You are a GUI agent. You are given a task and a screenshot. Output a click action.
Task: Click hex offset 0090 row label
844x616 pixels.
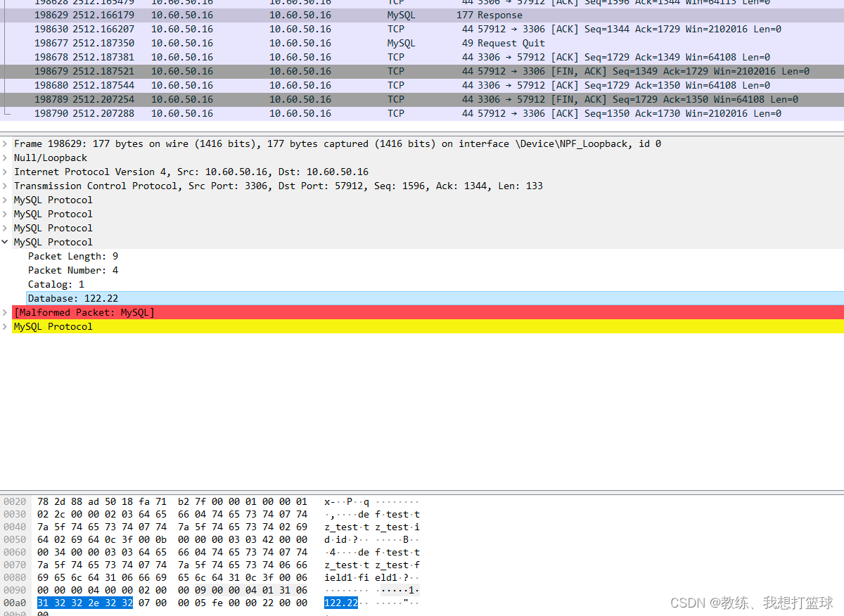pos(15,590)
